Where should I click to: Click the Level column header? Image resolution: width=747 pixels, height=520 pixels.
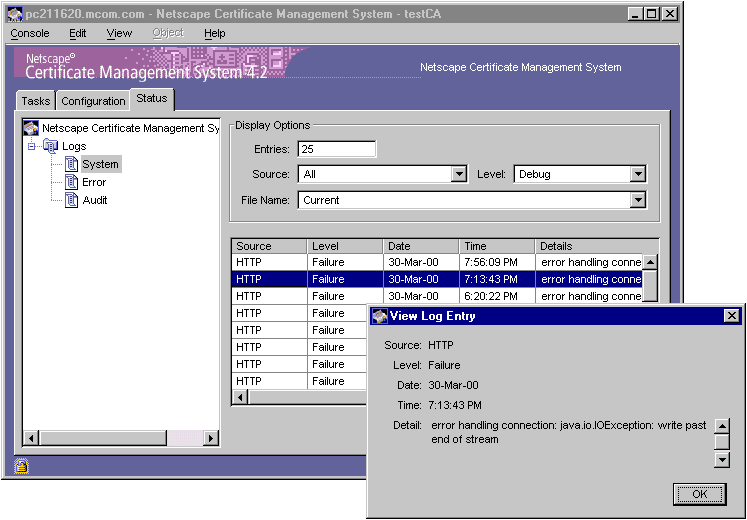click(345, 246)
